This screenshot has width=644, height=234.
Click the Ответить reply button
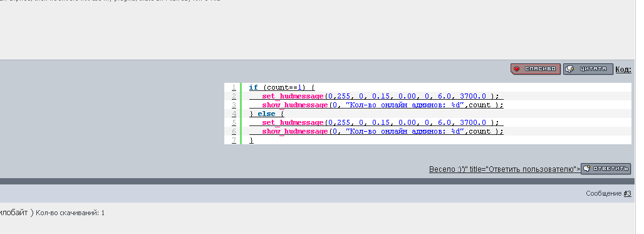coord(606,169)
